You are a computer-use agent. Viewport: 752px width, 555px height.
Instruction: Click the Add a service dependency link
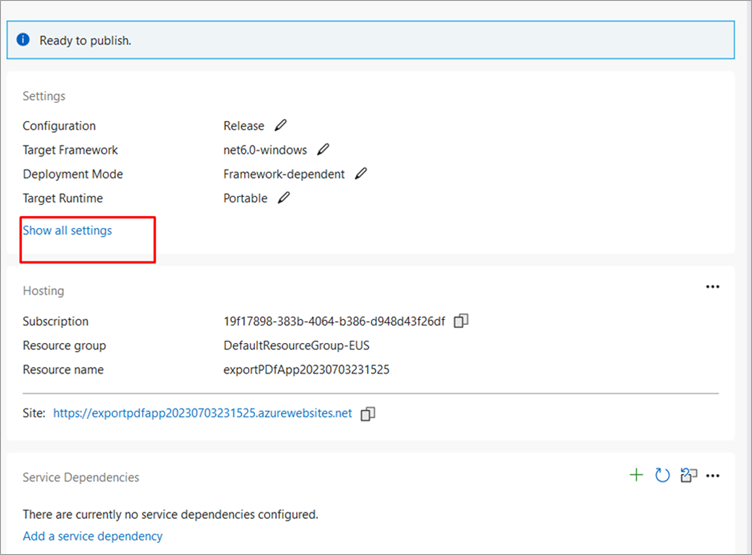pos(92,536)
